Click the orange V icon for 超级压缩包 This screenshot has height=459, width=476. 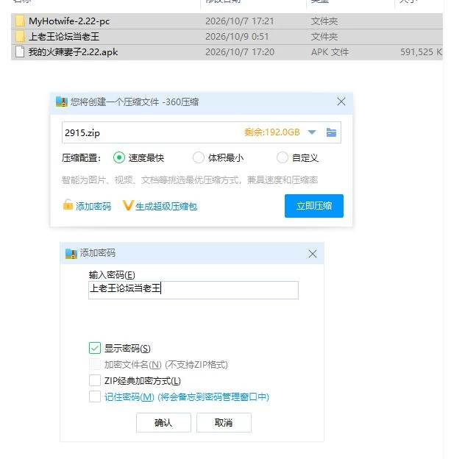[x=128, y=205]
